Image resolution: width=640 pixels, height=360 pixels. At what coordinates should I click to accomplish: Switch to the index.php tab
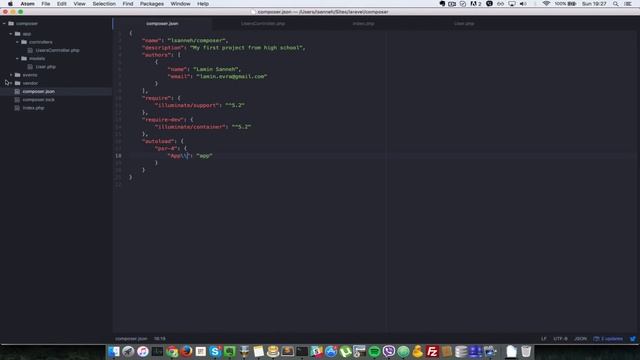point(363,24)
